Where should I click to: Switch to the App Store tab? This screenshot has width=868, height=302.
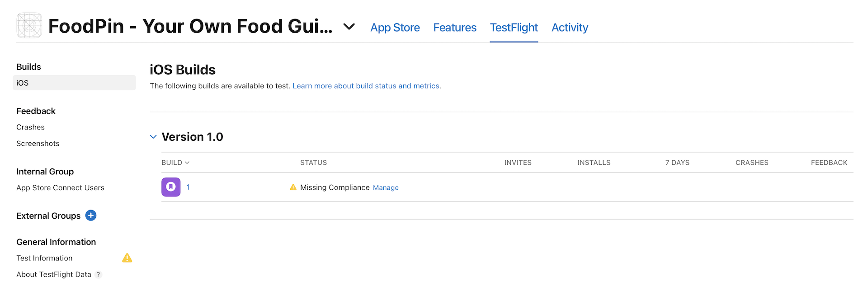pyautogui.click(x=395, y=28)
